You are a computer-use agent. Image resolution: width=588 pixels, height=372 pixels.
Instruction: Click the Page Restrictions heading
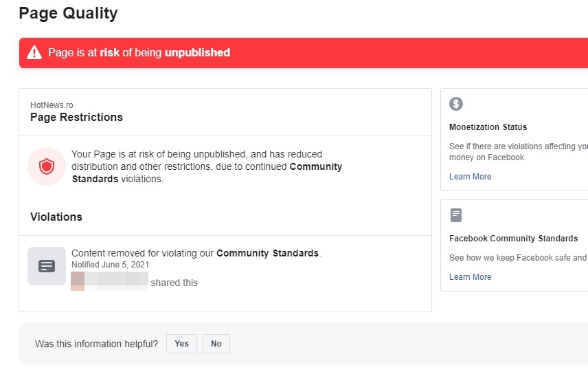pos(76,118)
